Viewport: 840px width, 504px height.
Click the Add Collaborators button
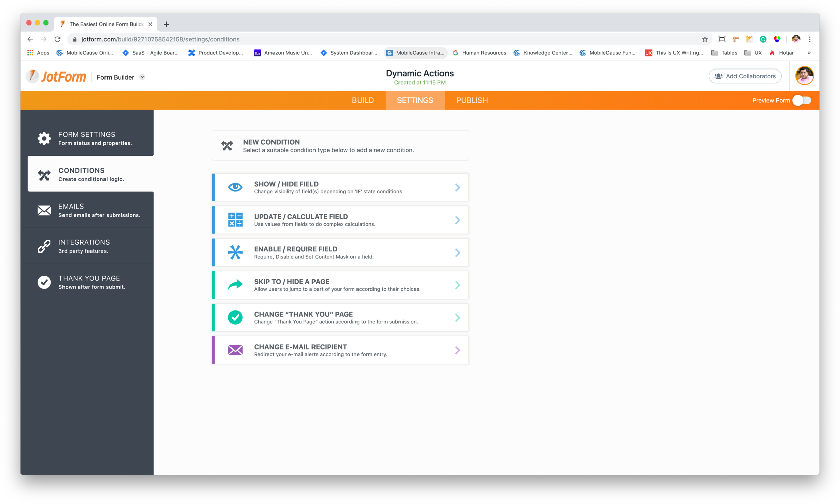(745, 76)
